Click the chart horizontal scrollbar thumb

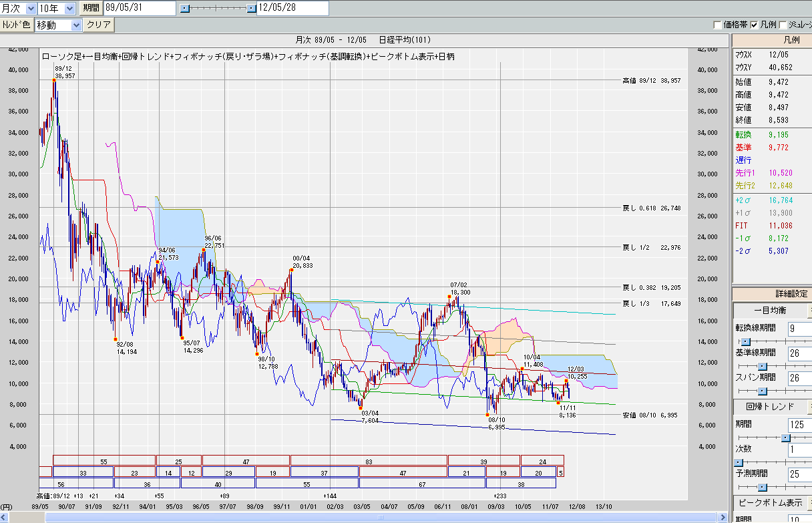point(379,518)
